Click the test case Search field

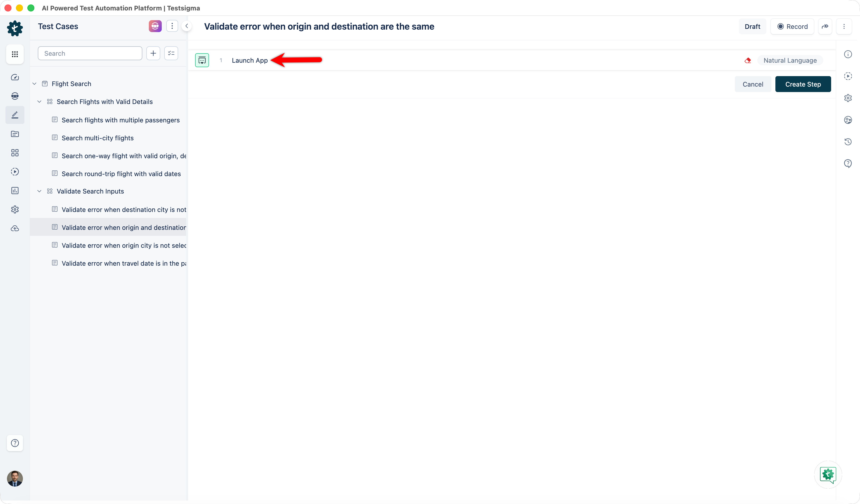click(90, 53)
